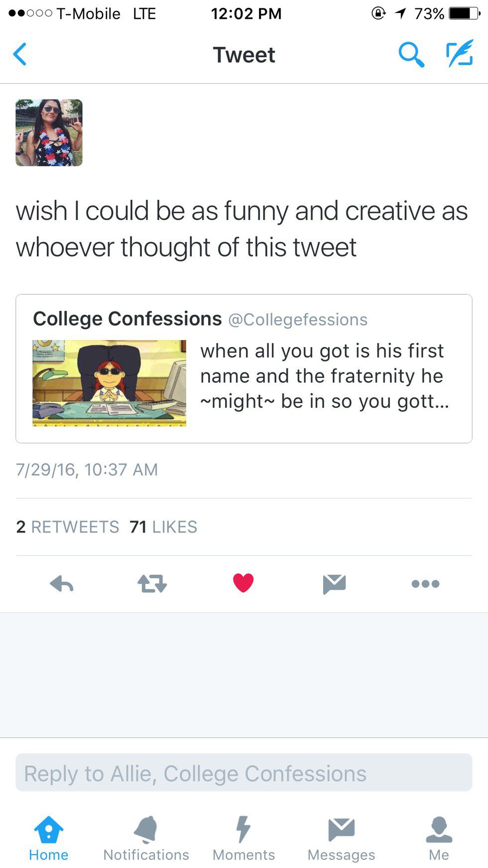
Task: Switch to the Me tab
Action: point(439,839)
